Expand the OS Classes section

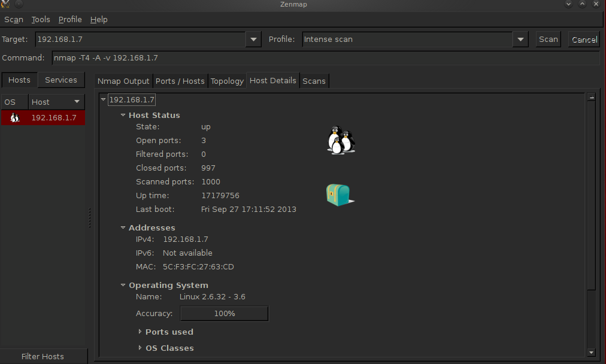coord(140,348)
